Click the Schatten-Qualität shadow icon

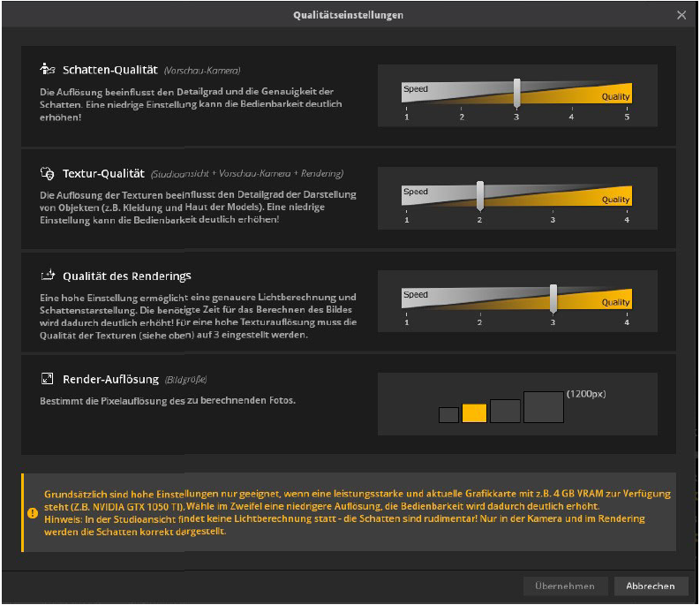(x=48, y=69)
